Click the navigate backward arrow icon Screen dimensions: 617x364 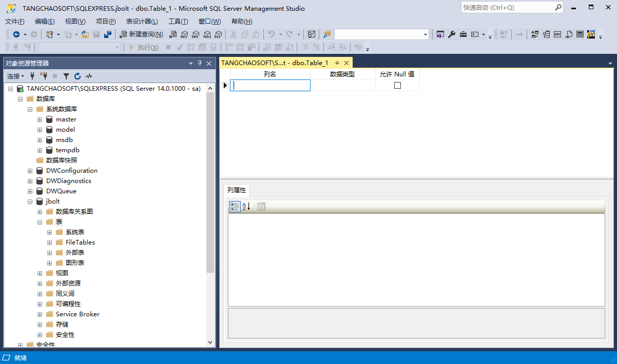coord(16,34)
